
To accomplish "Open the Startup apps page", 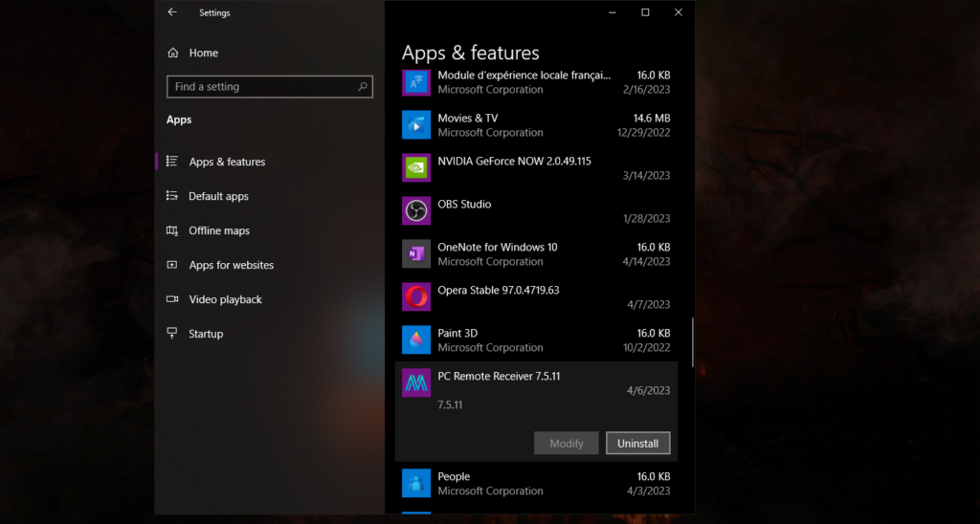I will [206, 334].
